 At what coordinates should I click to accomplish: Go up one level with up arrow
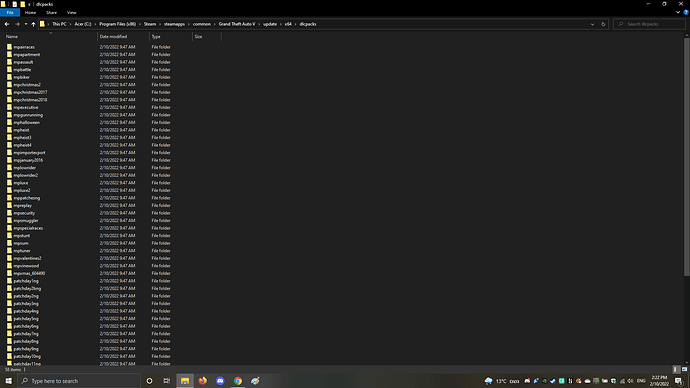click(x=33, y=24)
